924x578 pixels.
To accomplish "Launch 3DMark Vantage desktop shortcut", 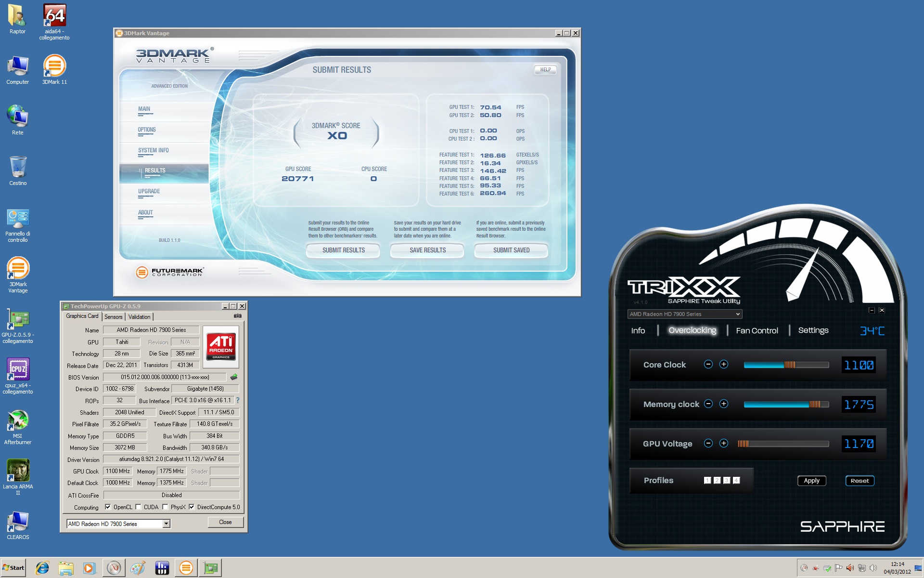I will coord(17,275).
